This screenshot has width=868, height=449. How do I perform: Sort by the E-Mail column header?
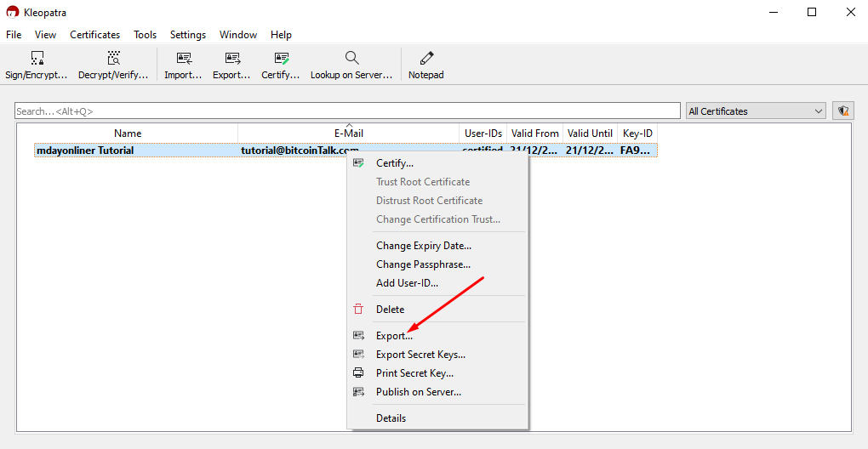349,134
